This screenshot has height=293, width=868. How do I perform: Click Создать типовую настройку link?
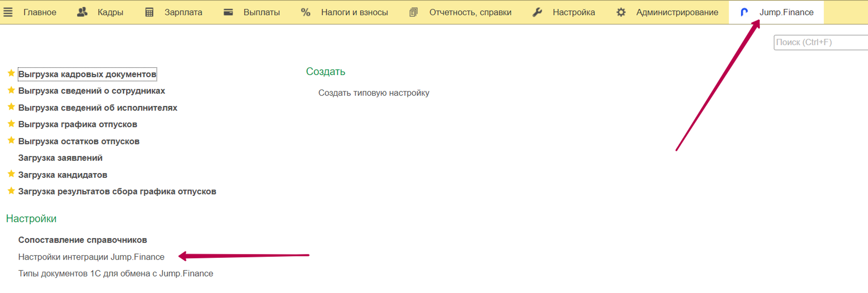click(374, 93)
